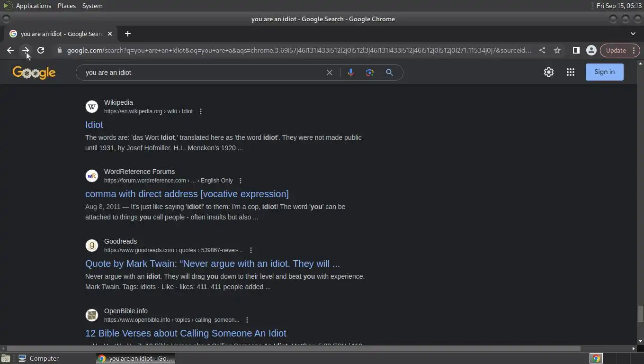This screenshot has width=644, height=364.
Task: Bookmark this tab with the star icon
Action: pos(557,50)
